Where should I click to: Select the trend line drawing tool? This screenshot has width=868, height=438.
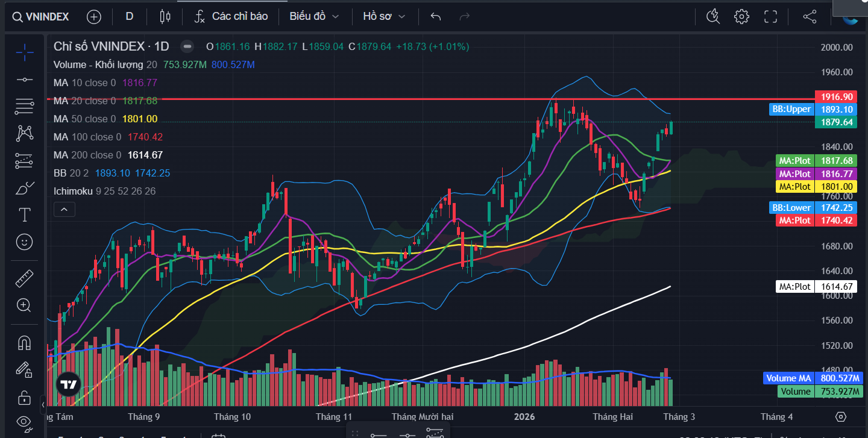[24, 80]
